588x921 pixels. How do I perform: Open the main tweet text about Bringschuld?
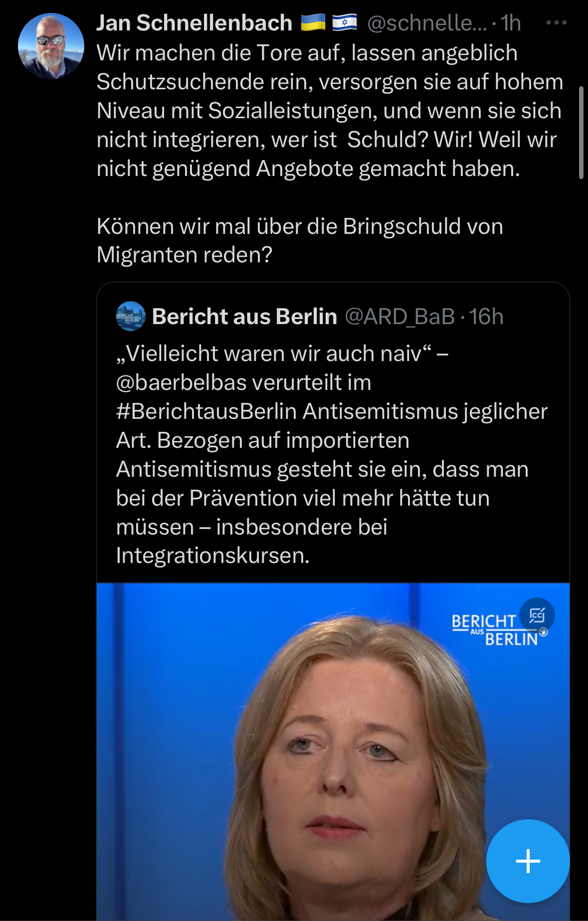coord(330,154)
